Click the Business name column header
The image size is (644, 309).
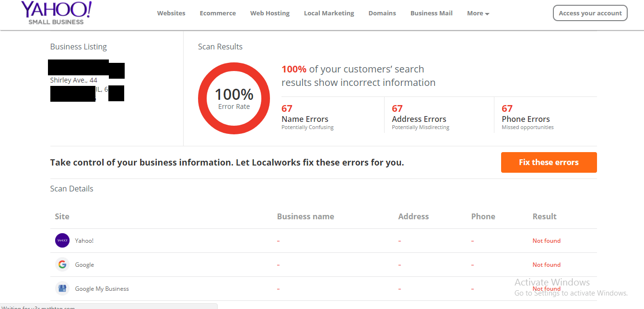point(305,216)
